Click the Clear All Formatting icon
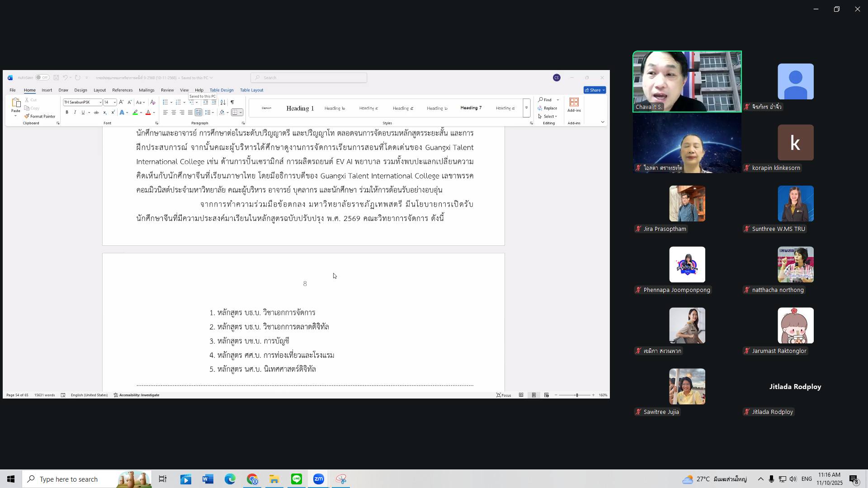The image size is (868, 488). point(153,103)
